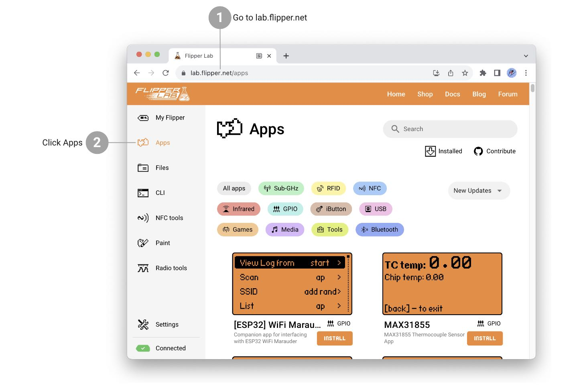This screenshot has width=585, height=392.
Task: Open Radio tools in sidebar
Action: (171, 268)
